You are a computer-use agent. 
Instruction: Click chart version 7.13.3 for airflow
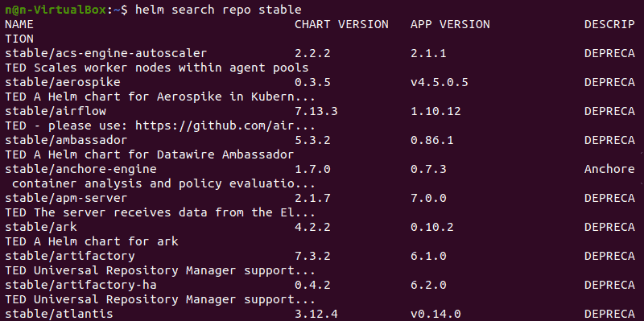(x=316, y=112)
